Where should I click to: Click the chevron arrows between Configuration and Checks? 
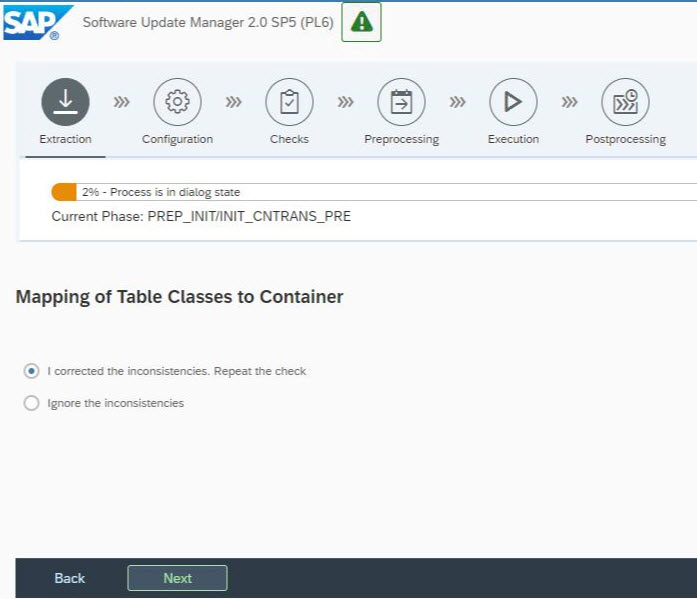233,102
